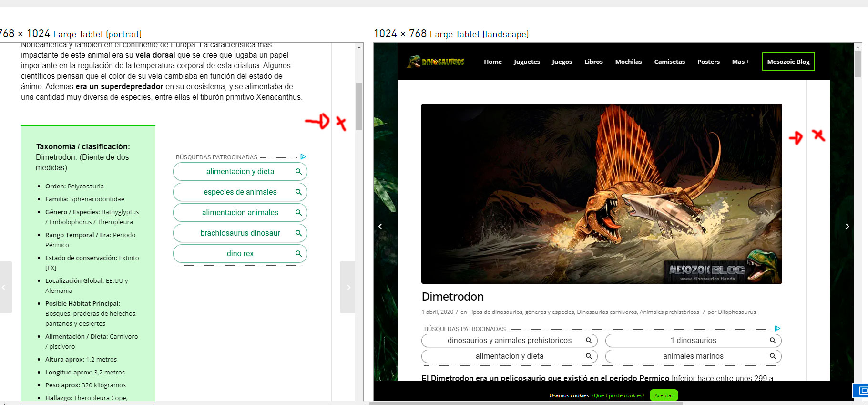Go to next post arrow in landscape view
The height and width of the screenshot is (405, 868).
[847, 226]
